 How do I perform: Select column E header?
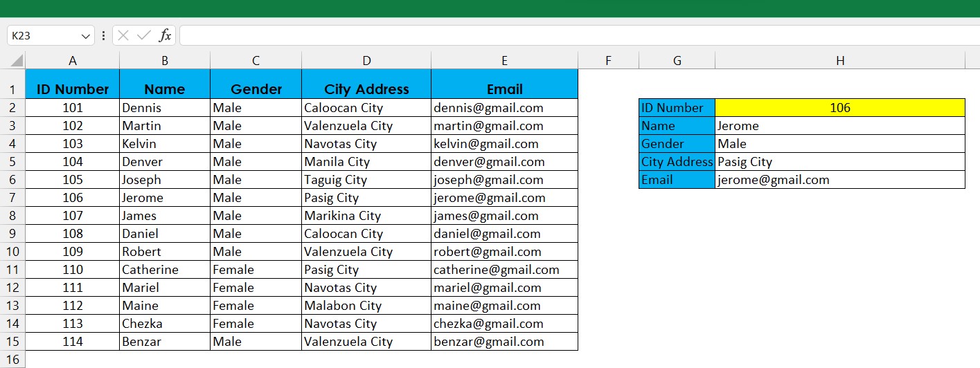pos(504,61)
